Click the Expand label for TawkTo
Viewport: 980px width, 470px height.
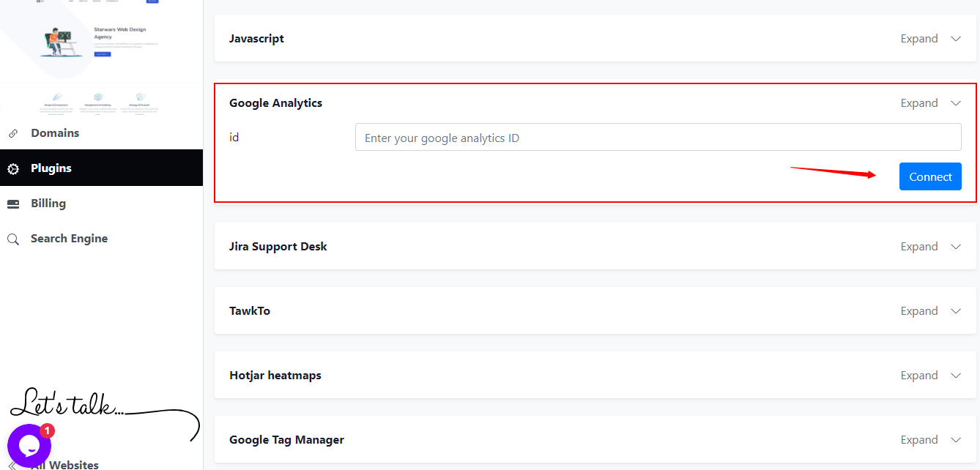(919, 311)
